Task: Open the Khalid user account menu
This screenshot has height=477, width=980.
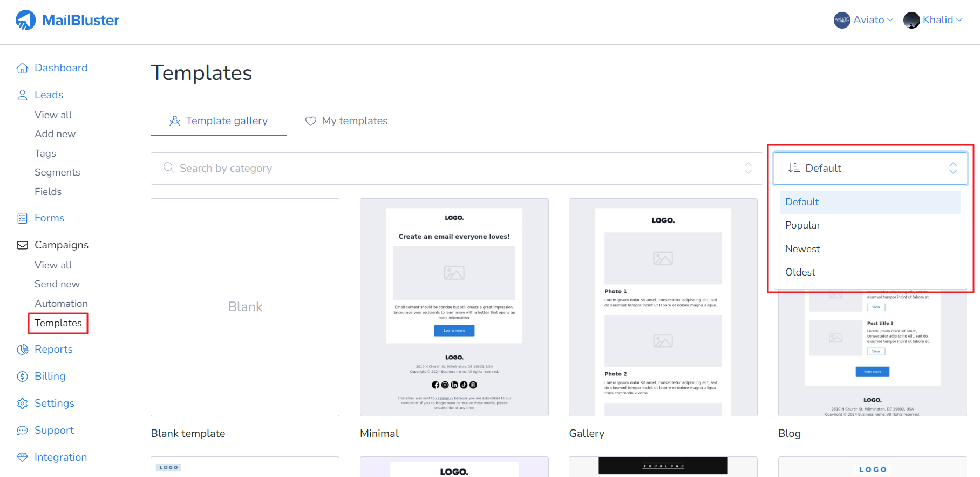Action: [x=933, y=20]
